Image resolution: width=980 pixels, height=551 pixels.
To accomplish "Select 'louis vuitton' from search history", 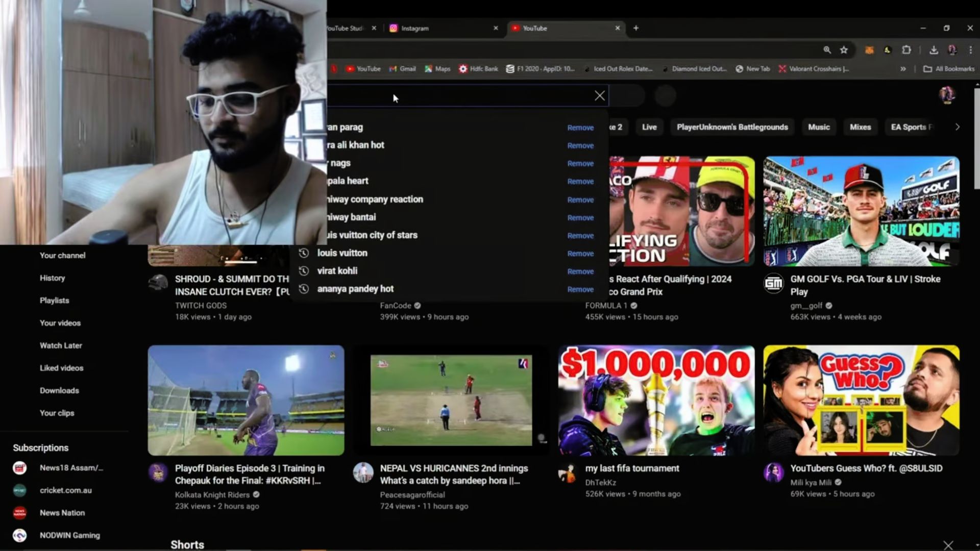I will pyautogui.click(x=342, y=253).
